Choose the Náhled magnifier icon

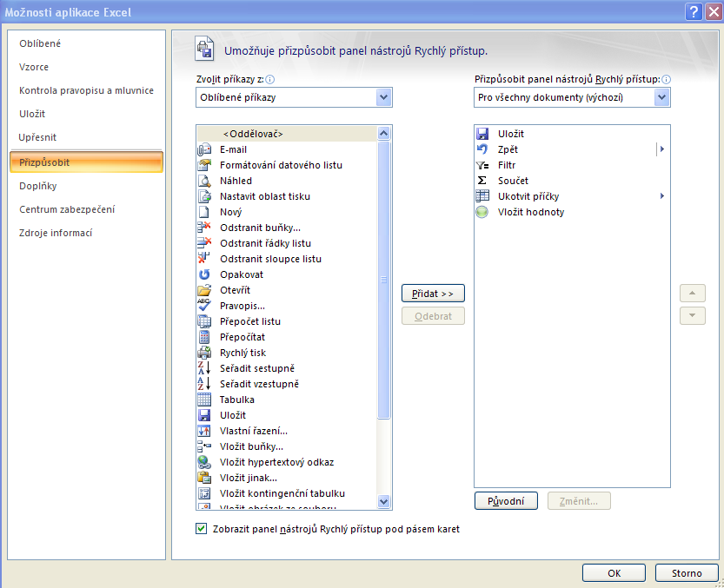point(204,181)
